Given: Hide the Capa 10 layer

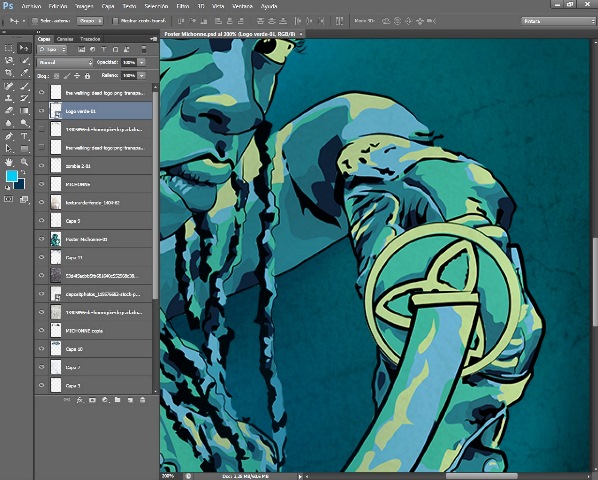Looking at the screenshot, I should 41,349.
